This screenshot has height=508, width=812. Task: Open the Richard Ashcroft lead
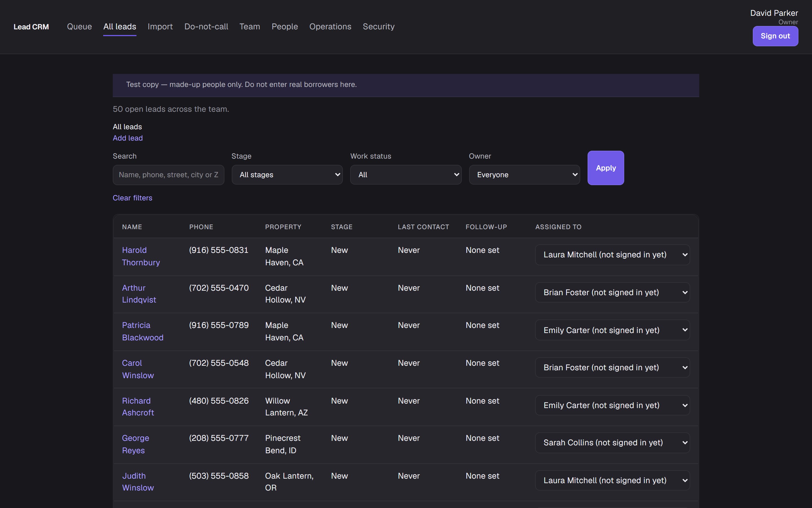138,407
